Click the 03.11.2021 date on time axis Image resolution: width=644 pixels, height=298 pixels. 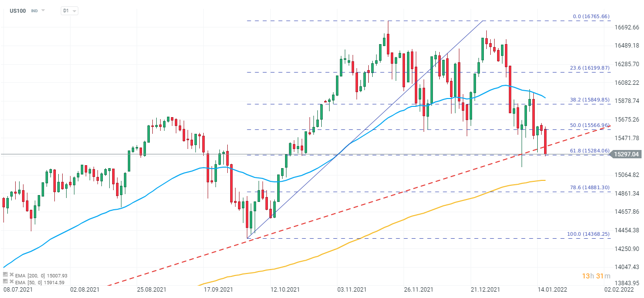pos(353,290)
